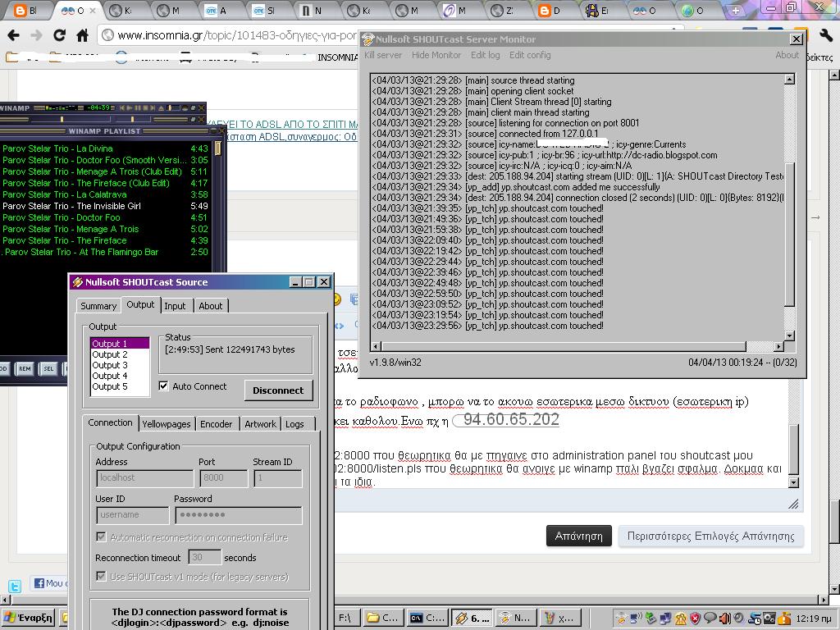The height and width of the screenshot is (630, 840).
Task: Open the INSOMNIA bookmark
Action: pos(337,57)
